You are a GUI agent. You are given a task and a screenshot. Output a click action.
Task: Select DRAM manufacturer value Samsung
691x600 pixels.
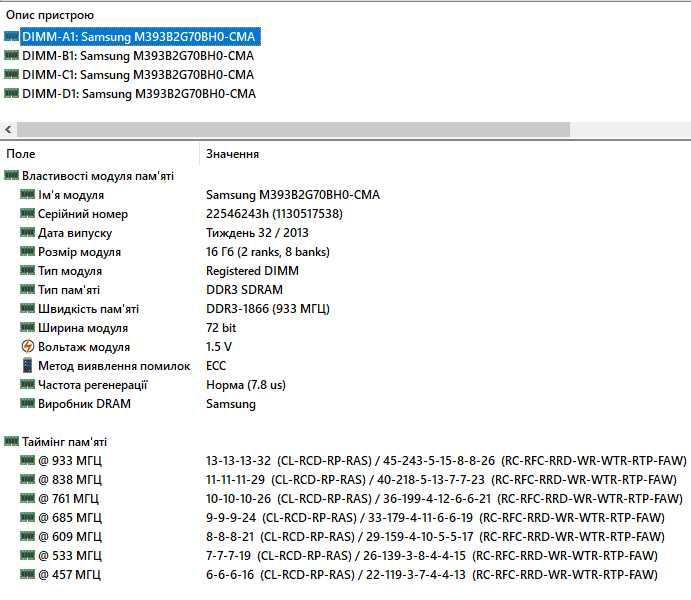(231, 404)
